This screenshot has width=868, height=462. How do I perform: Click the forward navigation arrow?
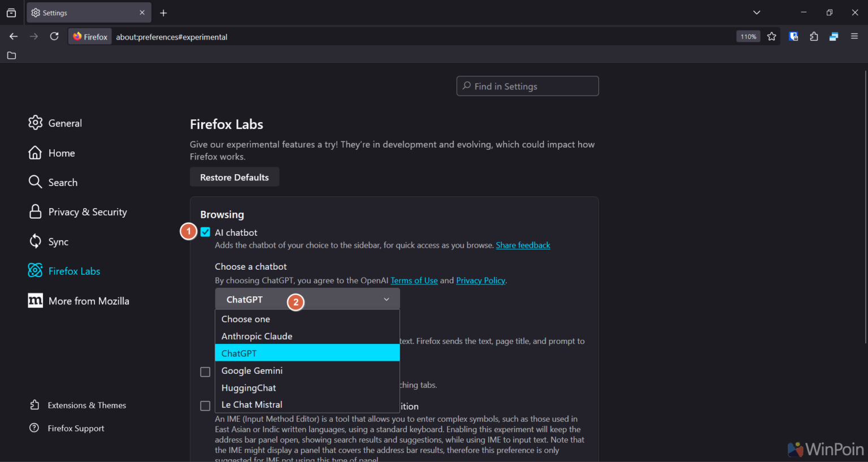(x=34, y=36)
